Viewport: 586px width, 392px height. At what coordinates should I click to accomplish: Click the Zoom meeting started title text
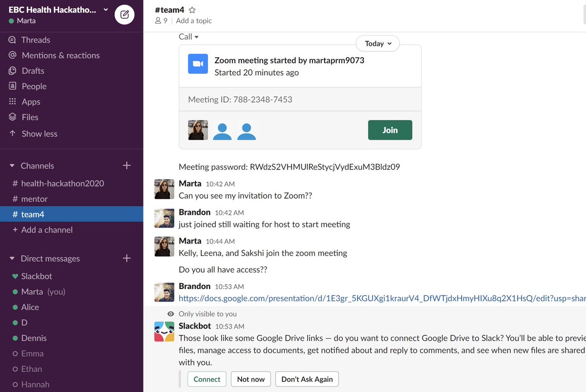pyautogui.click(x=290, y=61)
